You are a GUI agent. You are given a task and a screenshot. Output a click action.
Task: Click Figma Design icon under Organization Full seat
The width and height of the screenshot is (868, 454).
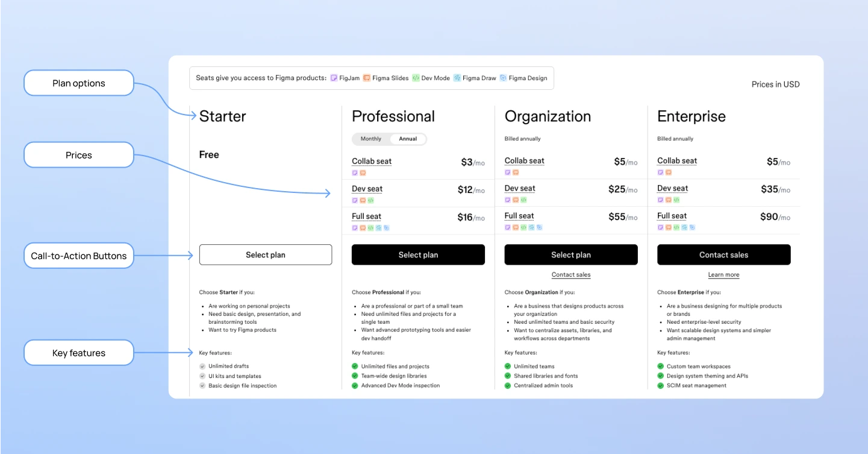(539, 227)
